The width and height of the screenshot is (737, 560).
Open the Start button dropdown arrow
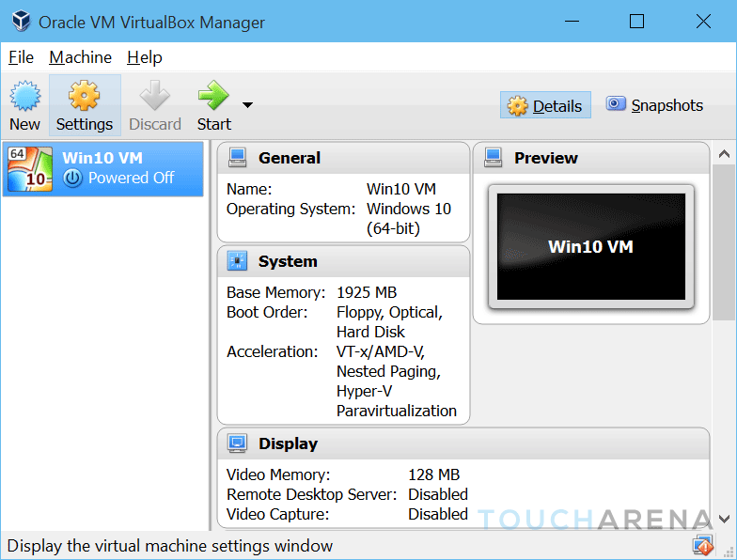(x=248, y=105)
